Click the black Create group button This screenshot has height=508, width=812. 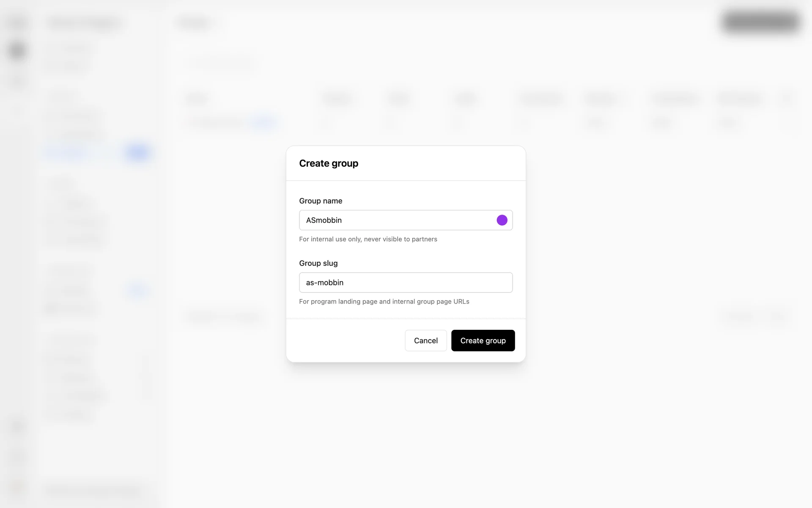pos(483,340)
